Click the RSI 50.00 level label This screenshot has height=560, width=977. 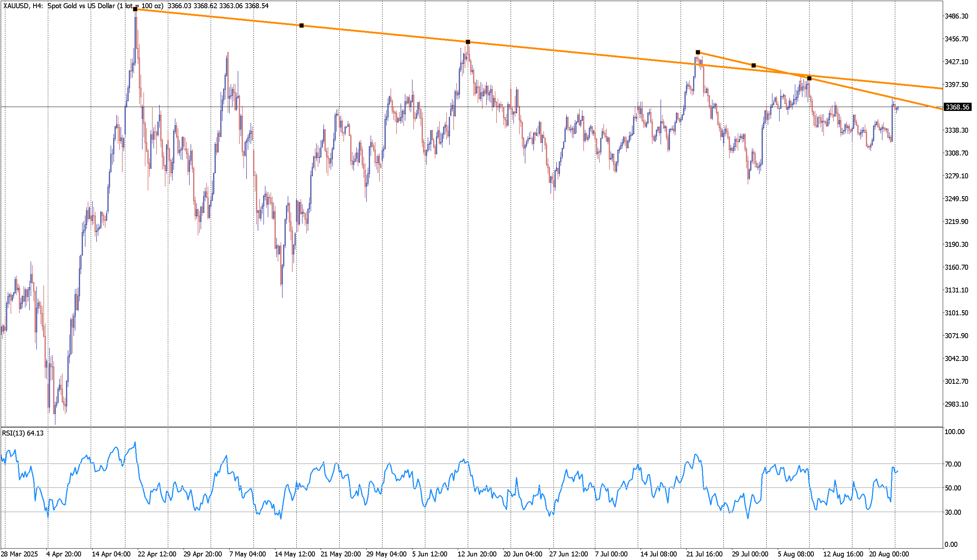953,488
